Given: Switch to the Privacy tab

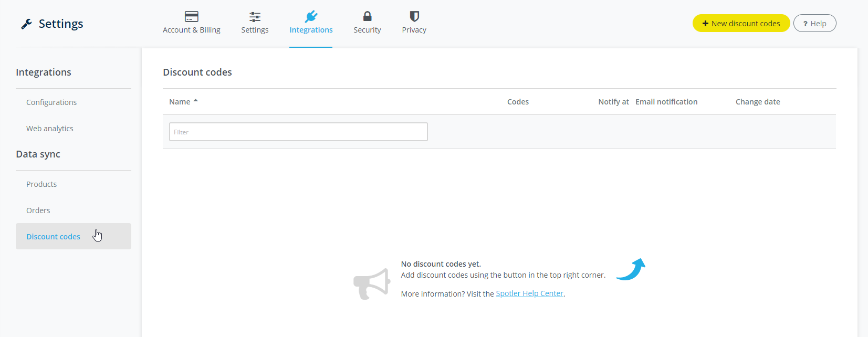Looking at the screenshot, I should pos(414,30).
